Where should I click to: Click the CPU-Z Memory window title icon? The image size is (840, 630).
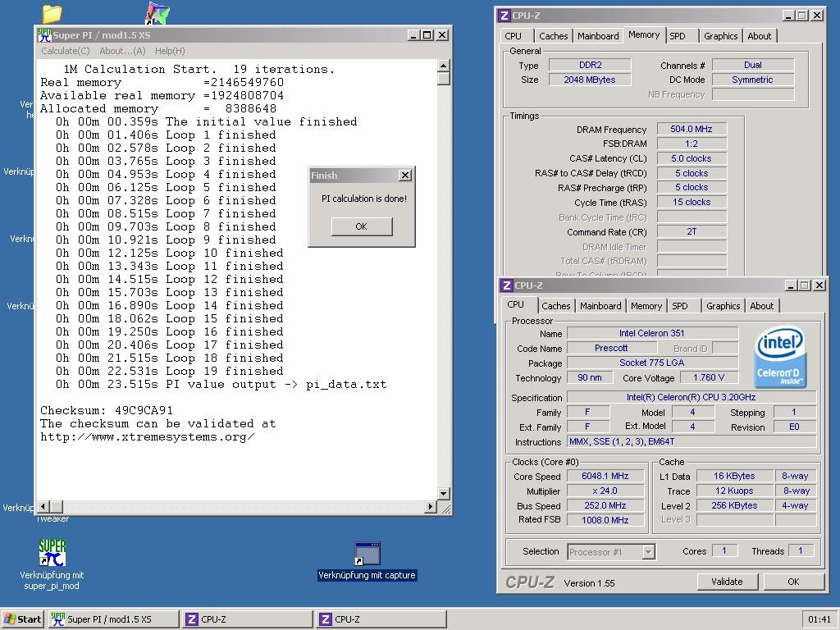(504, 16)
